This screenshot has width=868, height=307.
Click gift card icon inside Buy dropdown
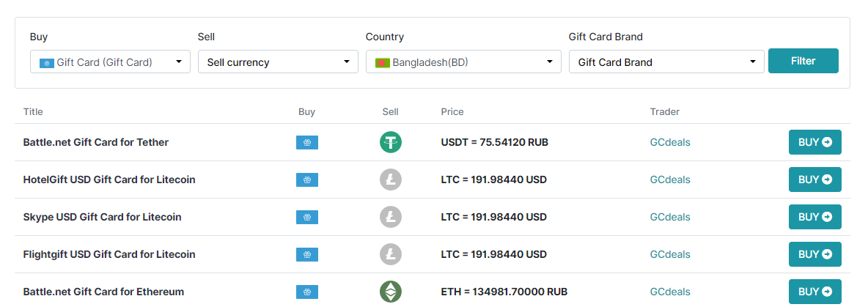[46, 63]
